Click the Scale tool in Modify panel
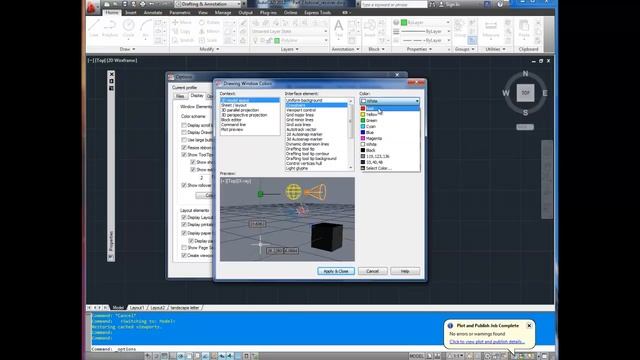Screen dimensions: 640x360 [208, 40]
